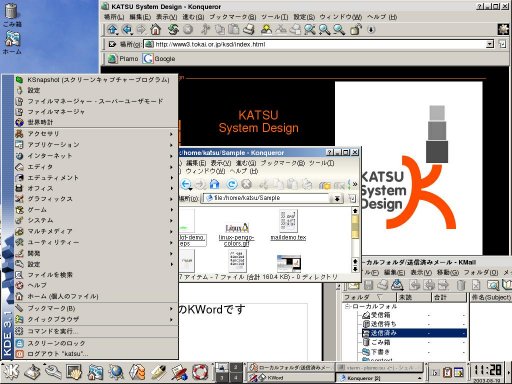This screenshot has width=512, height=384.
Task: Choose スクリーンのロック in the K menu
Action: coord(96,343)
